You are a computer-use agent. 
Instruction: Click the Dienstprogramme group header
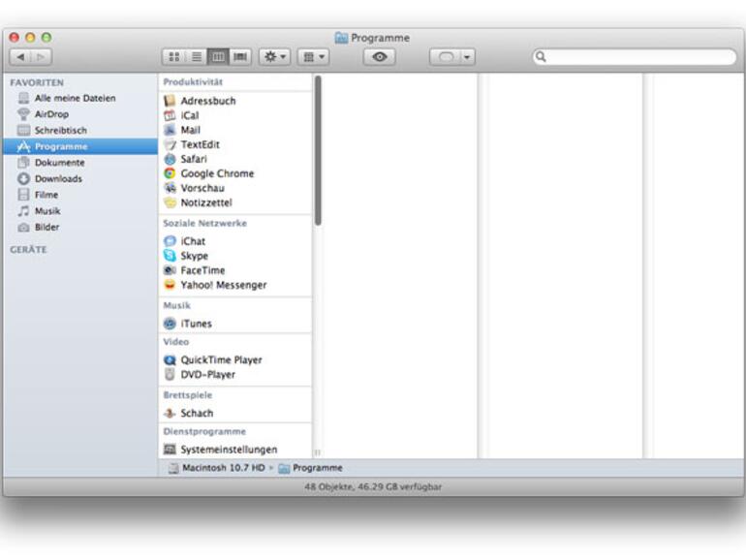tap(204, 431)
